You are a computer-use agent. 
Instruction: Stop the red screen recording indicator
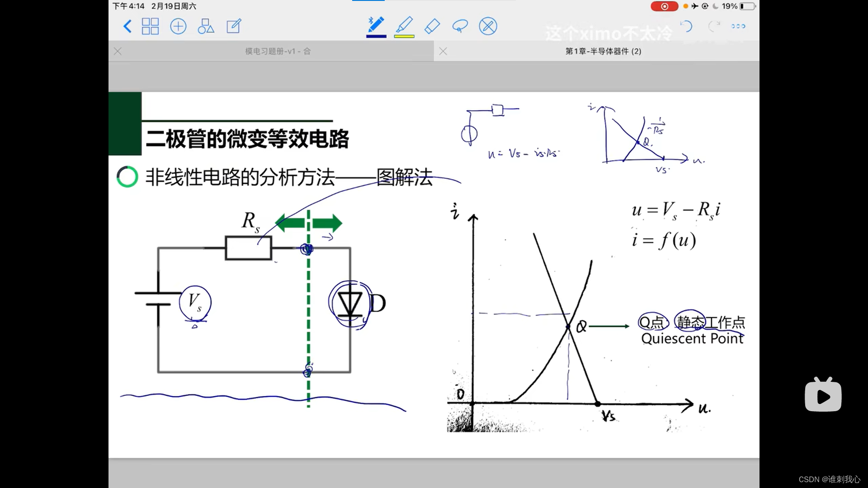click(664, 6)
